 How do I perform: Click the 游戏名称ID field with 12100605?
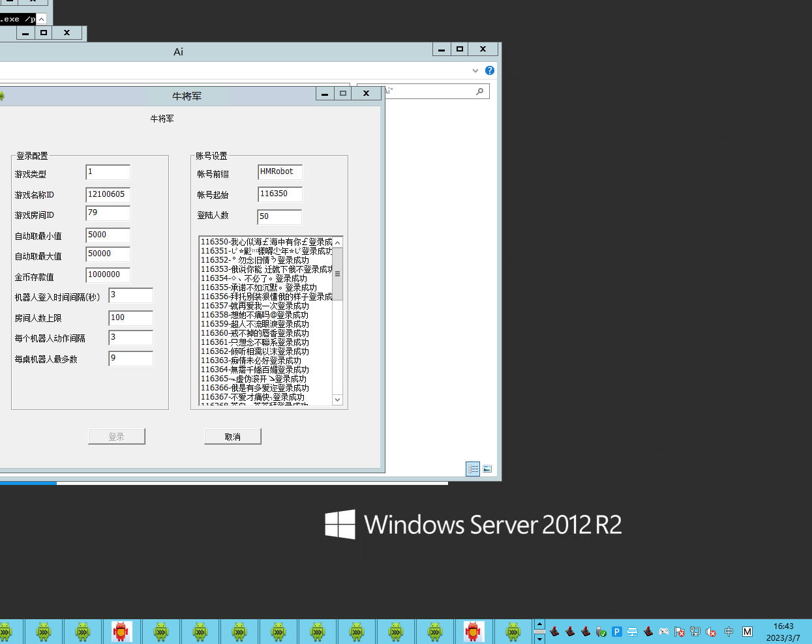(108, 194)
